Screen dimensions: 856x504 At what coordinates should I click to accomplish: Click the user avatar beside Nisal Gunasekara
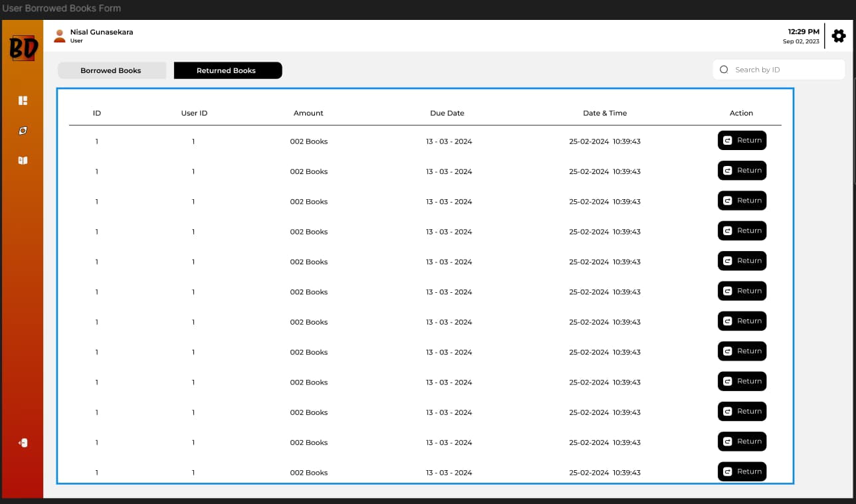pyautogui.click(x=60, y=36)
